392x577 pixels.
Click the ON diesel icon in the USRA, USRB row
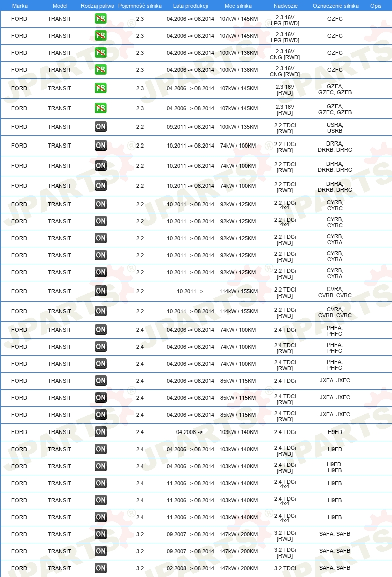(x=100, y=127)
